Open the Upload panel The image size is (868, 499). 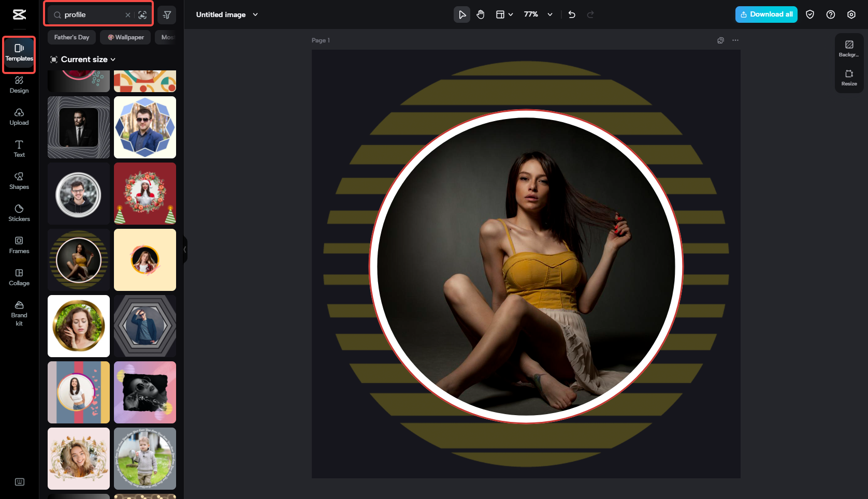pos(19,117)
